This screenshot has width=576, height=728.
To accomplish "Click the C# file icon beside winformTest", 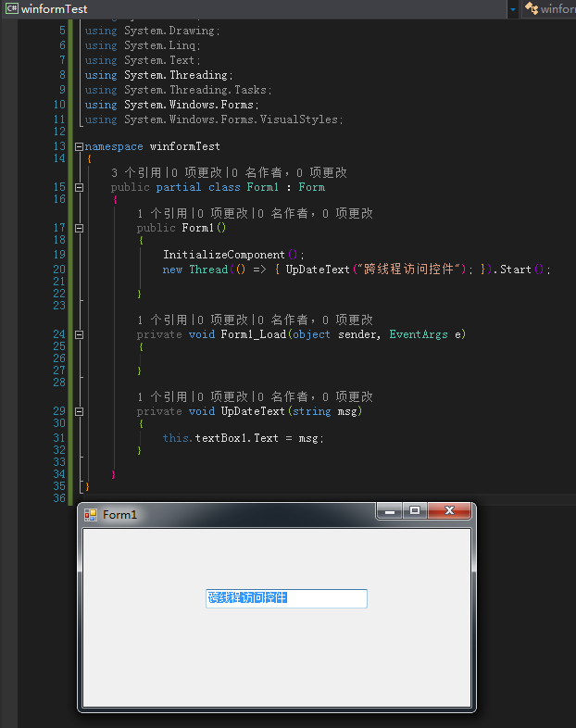I will click(12, 8).
